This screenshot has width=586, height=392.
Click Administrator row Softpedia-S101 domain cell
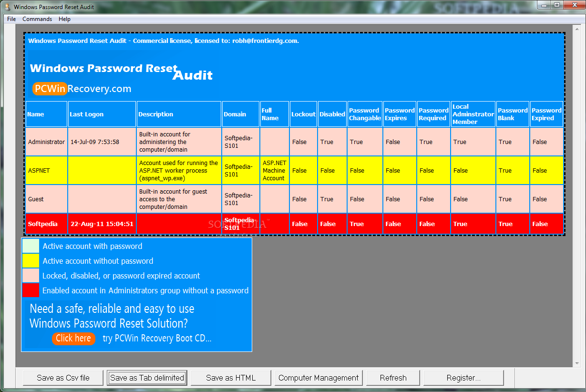tap(241, 142)
